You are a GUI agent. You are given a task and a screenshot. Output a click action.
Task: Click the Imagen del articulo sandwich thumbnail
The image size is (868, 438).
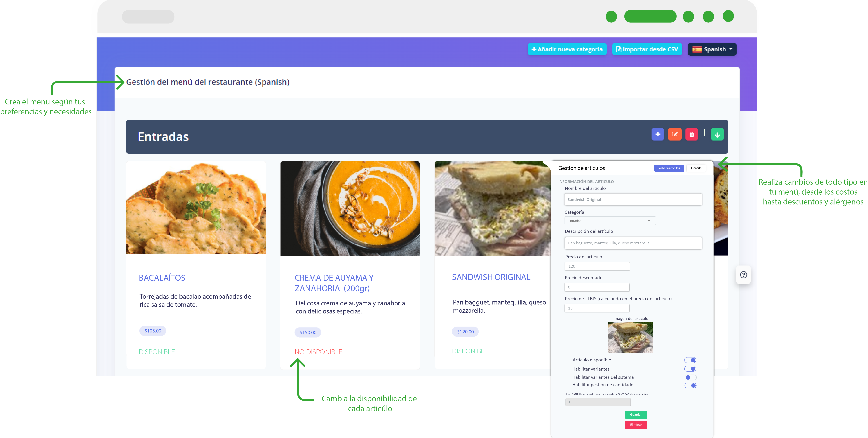click(x=630, y=338)
